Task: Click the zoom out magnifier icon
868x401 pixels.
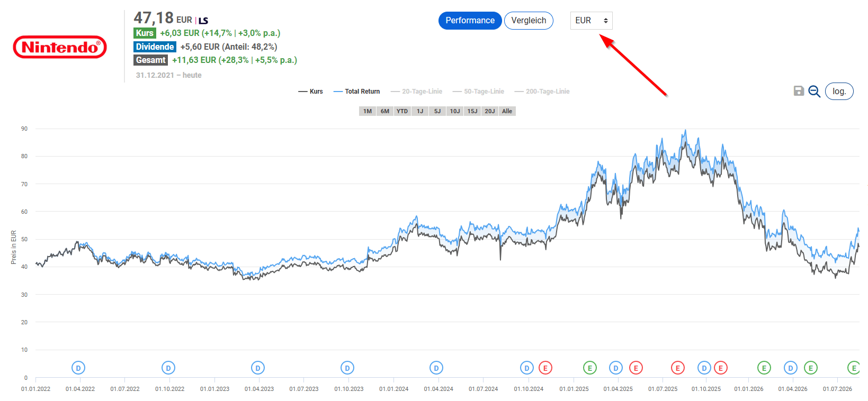Action: pos(815,92)
